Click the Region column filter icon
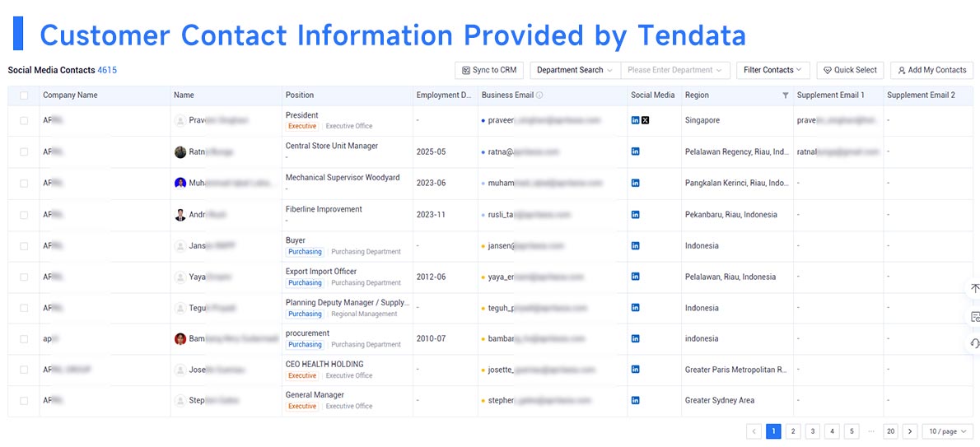 coord(785,95)
